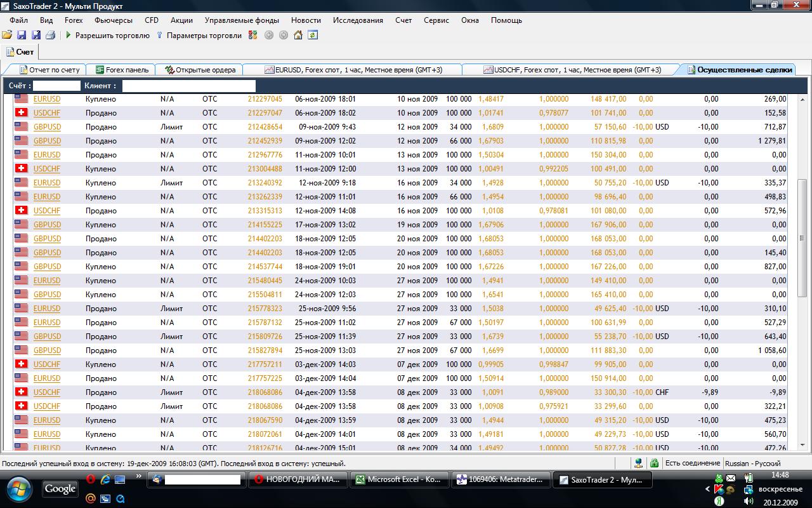Click the Google search box on the taskbar
The width and height of the screenshot is (812, 508).
[x=61, y=489]
